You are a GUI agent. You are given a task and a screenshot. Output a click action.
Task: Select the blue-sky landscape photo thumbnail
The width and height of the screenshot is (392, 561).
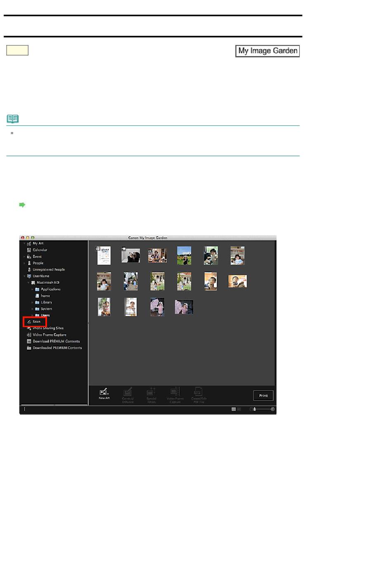184,255
